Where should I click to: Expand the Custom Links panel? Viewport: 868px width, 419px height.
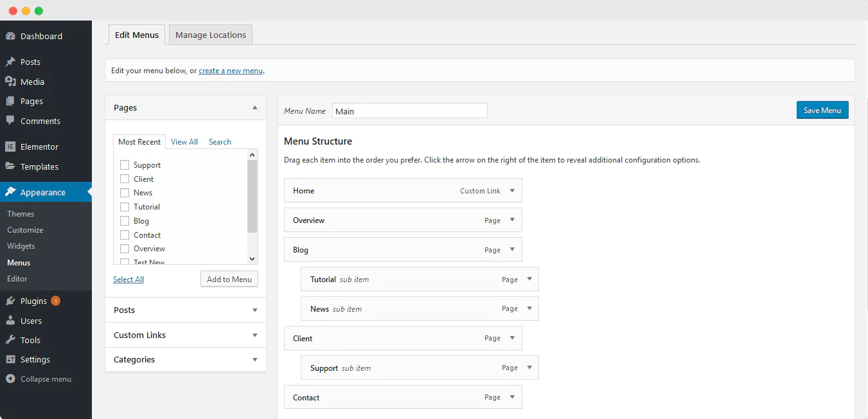coord(255,335)
